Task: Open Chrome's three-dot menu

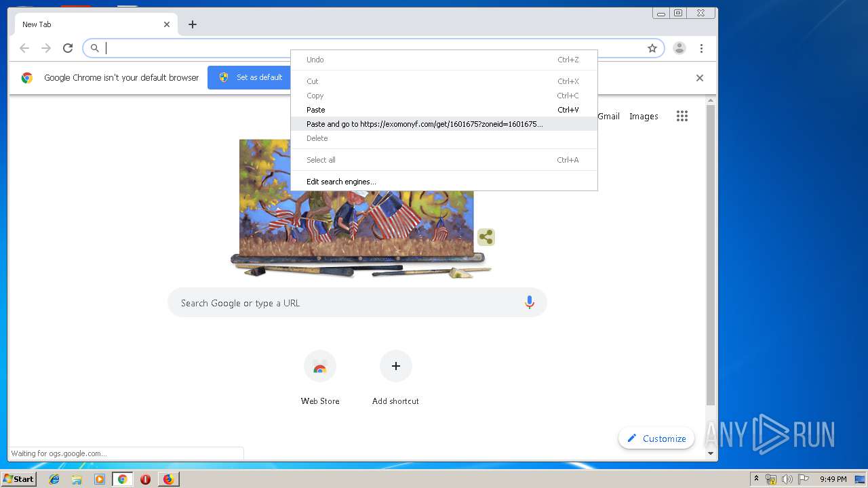Action: 701,48
